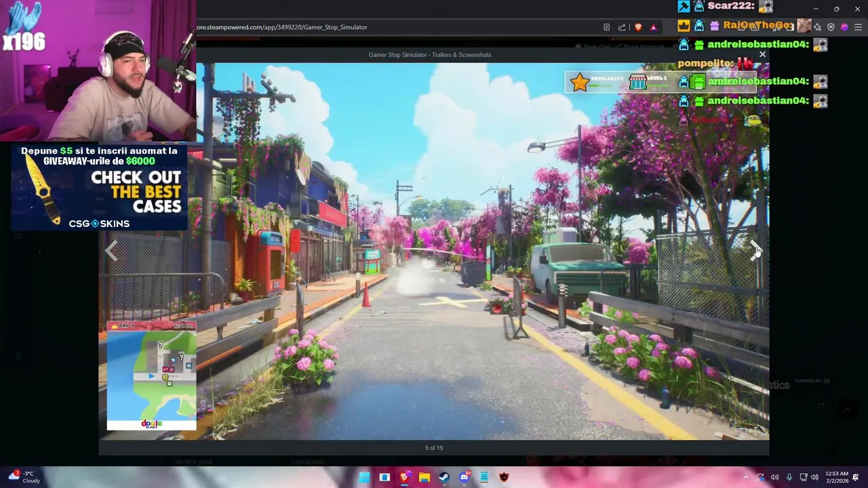Click the '9 of 19' counter text
Viewport: 868px width, 488px height.
click(434, 448)
